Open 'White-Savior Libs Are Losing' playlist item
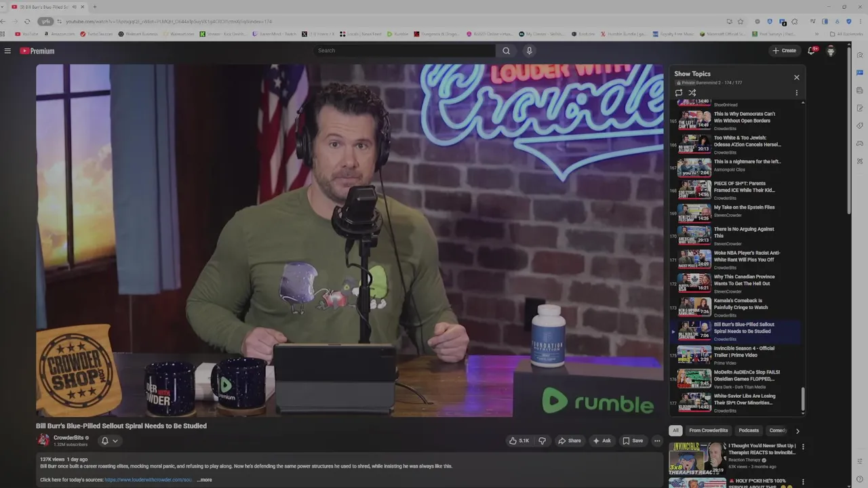Screen dimensions: 868x488 (736, 402)
